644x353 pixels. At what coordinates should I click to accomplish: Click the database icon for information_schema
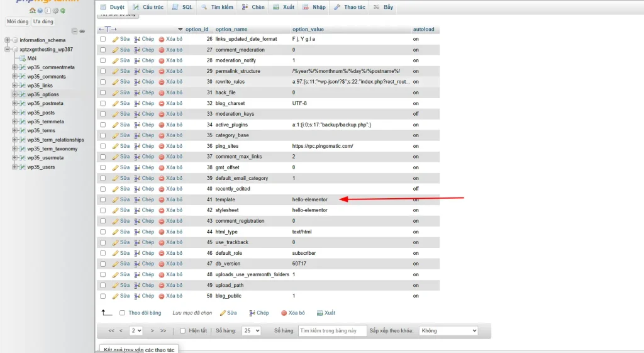15,40
